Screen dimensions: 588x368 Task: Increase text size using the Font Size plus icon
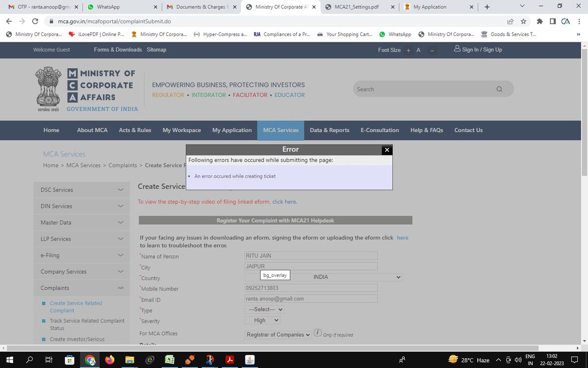click(x=408, y=50)
